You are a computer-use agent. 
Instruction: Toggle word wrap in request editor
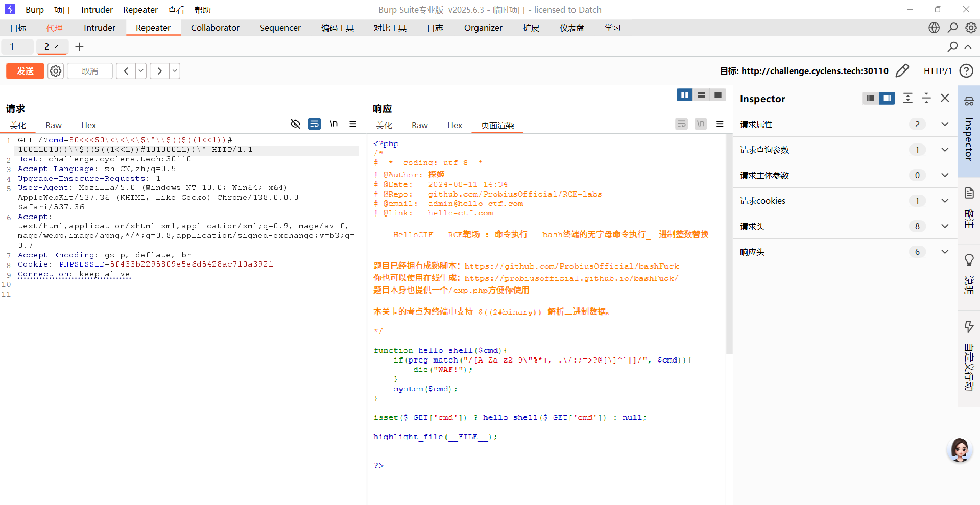coord(315,124)
